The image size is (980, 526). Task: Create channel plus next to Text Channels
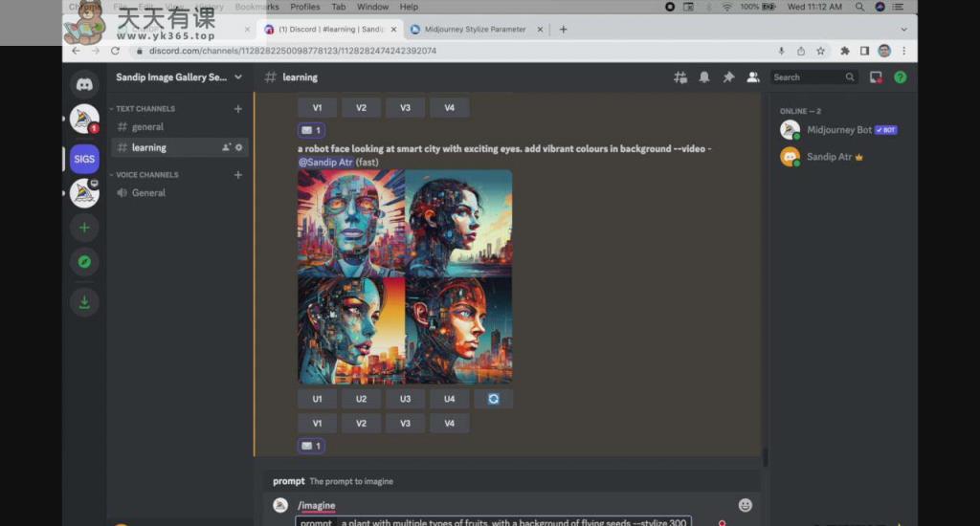point(238,109)
